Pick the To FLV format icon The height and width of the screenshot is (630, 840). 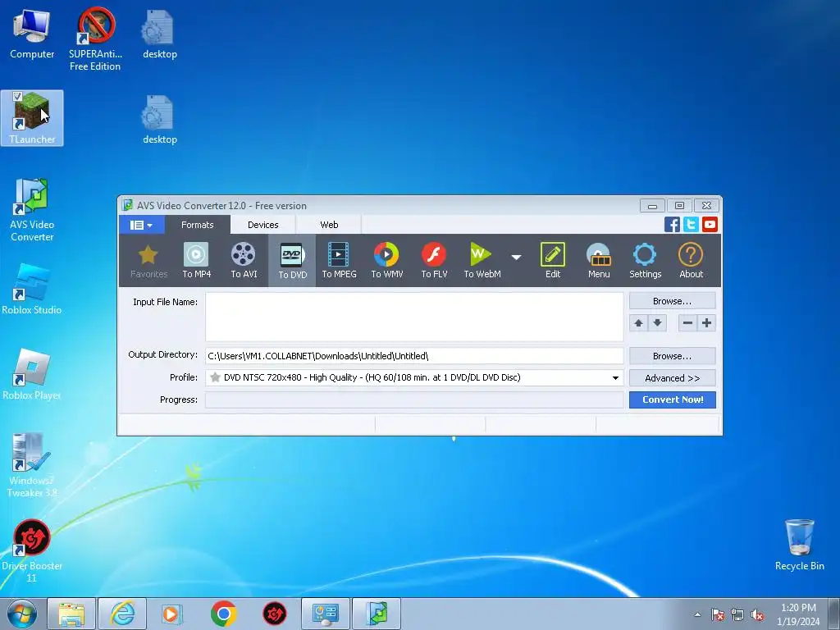434,260
